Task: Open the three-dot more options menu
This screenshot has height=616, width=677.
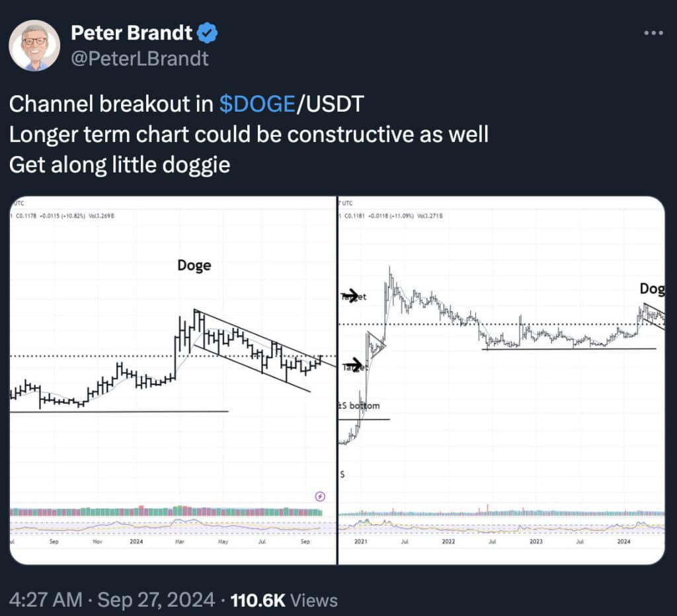Action: coord(653,33)
